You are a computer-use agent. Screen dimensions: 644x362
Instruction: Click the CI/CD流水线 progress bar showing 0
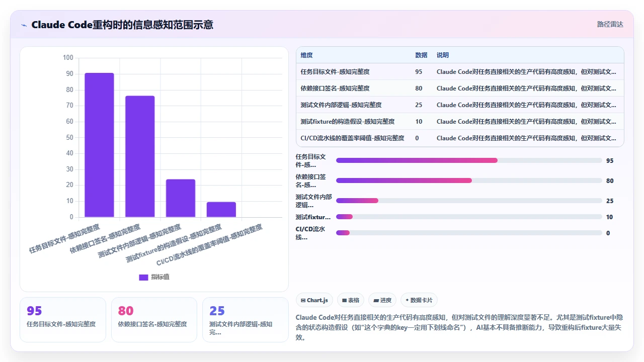pyautogui.click(x=469, y=233)
